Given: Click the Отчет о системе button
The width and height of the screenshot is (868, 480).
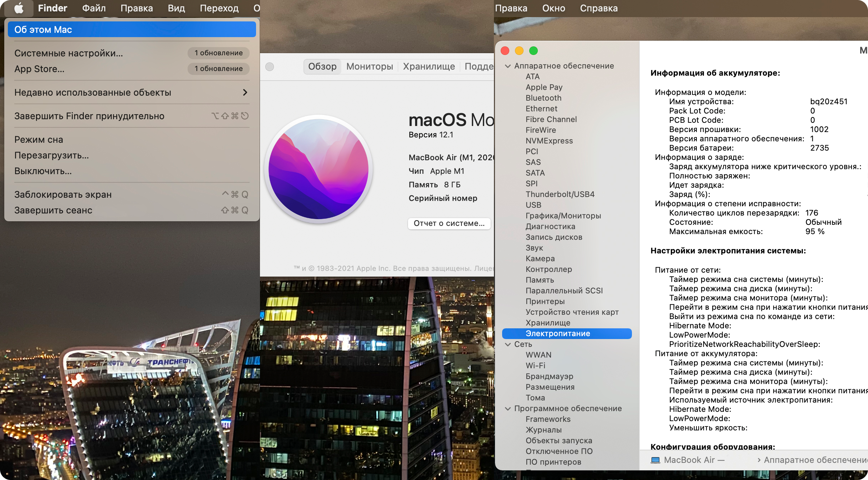Looking at the screenshot, I should [x=449, y=223].
